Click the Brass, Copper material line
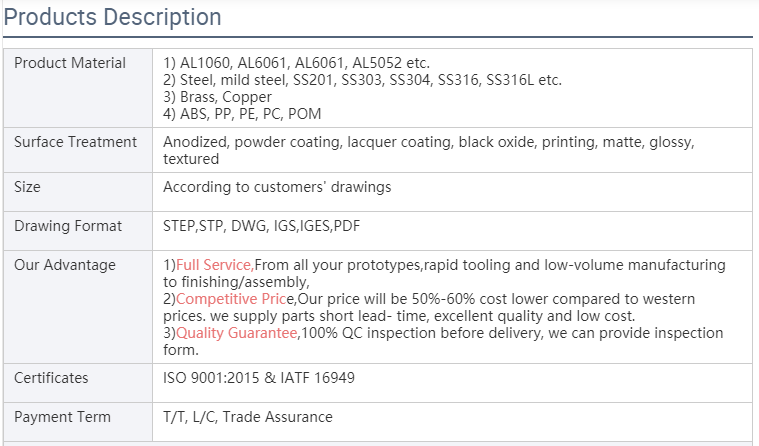Image resolution: width=759 pixels, height=446 pixels. (217, 97)
